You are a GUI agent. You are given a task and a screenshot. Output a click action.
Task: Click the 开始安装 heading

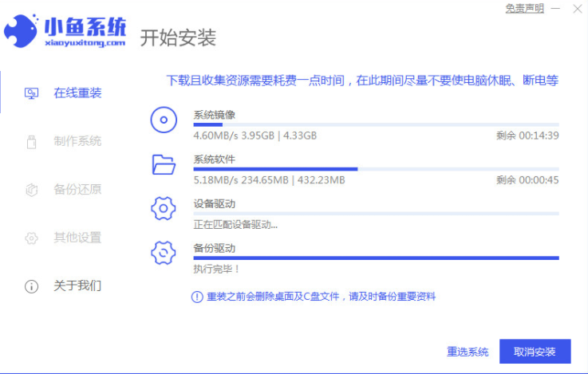tap(178, 37)
